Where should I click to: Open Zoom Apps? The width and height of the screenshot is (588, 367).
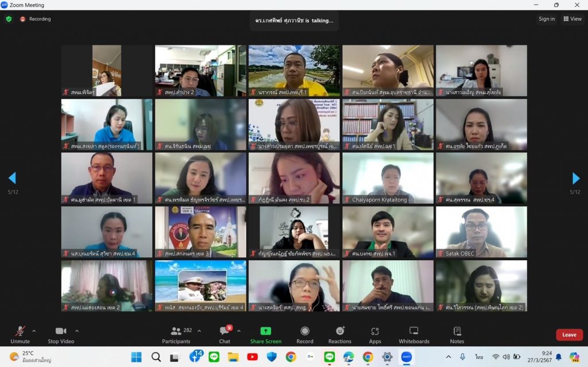click(375, 334)
